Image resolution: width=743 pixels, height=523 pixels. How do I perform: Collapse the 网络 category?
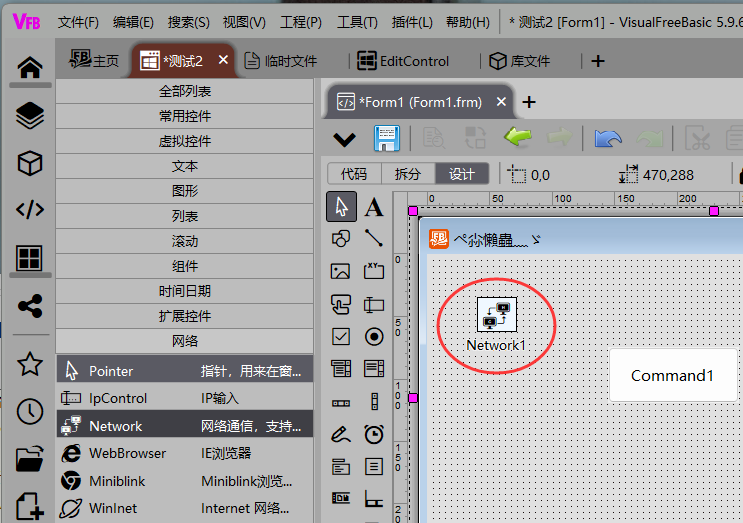185,341
